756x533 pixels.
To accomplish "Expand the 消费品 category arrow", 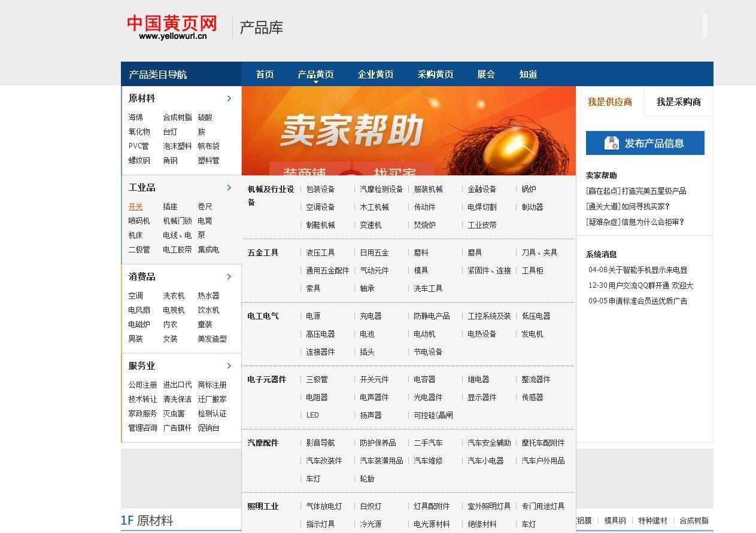I will [x=229, y=276].
